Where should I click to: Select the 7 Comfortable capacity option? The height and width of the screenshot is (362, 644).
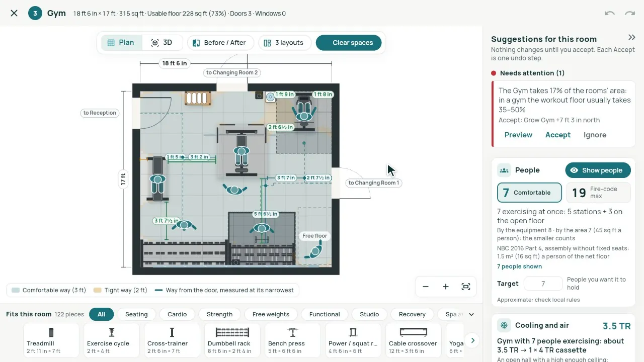click(x=529, y=193)
